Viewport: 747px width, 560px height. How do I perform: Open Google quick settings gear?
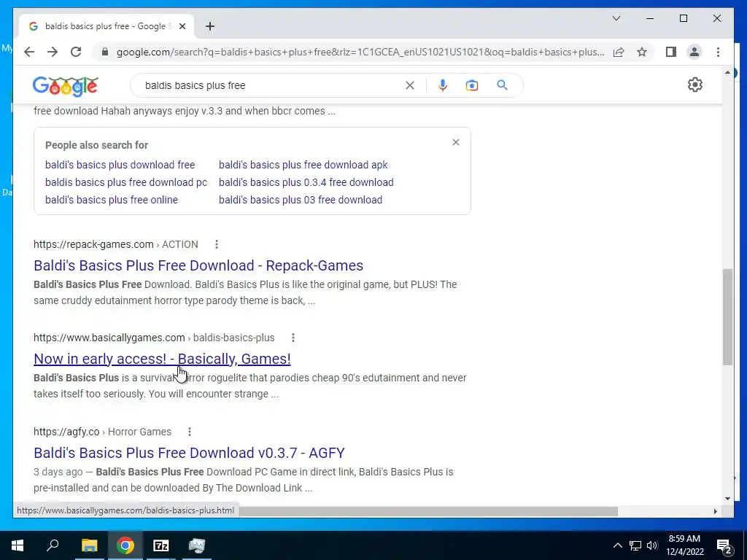[x=695, y=85]
